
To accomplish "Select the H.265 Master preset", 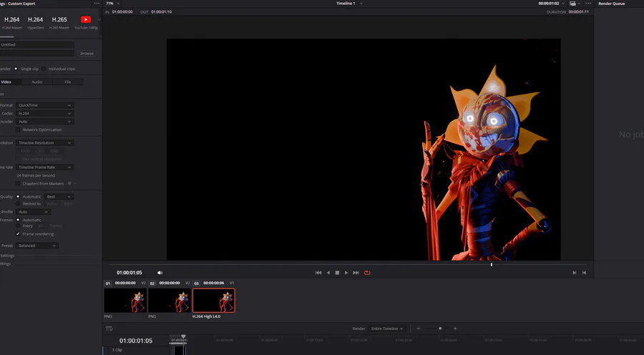I will [59, 23].
